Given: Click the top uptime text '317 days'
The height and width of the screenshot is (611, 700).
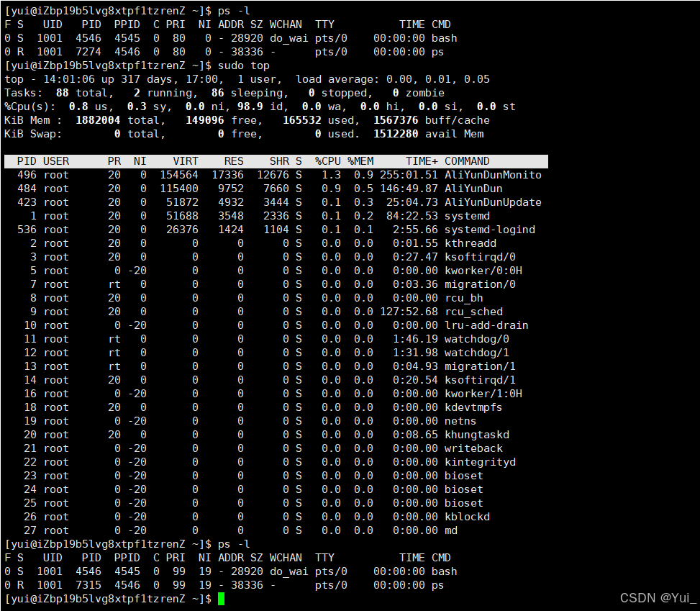Looking at the screenshot, I should [x=146, y=79].
